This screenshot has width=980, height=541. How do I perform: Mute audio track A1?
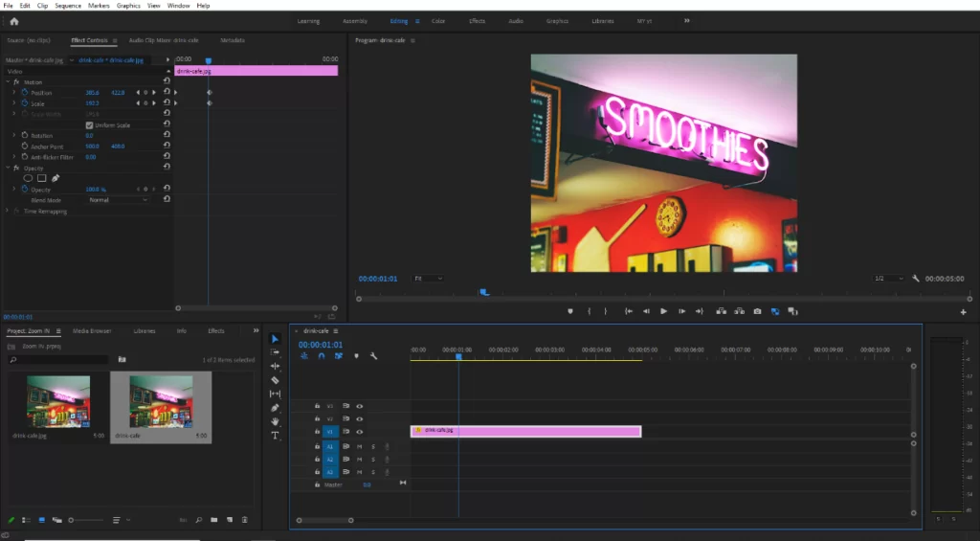pos(360,446)
